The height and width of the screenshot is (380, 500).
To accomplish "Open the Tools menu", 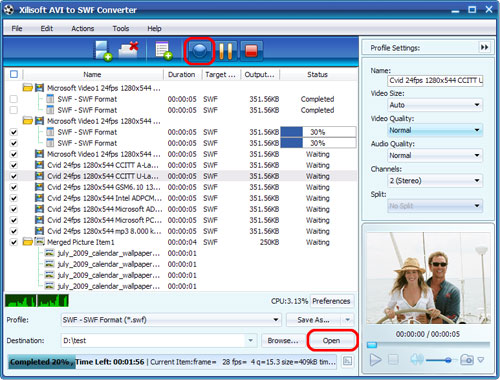I will pos(121,28).
